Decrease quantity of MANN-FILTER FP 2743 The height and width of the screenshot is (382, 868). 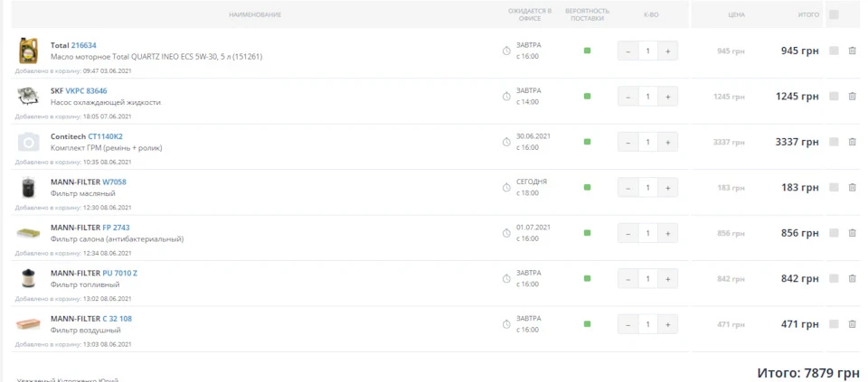click(627, 233)
